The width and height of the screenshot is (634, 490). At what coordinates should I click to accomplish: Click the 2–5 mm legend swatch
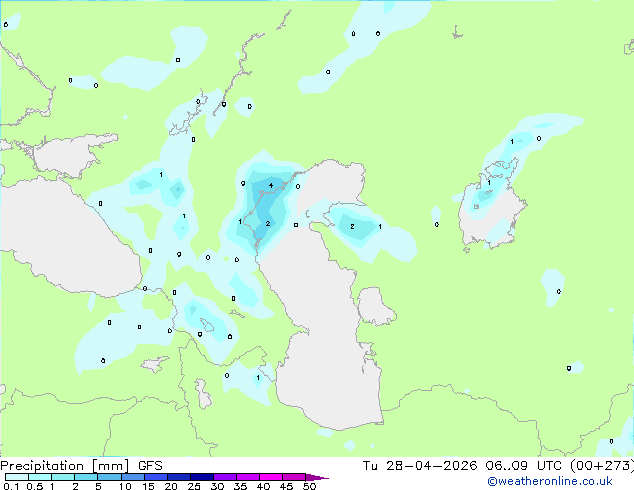[x=86, y=477]
